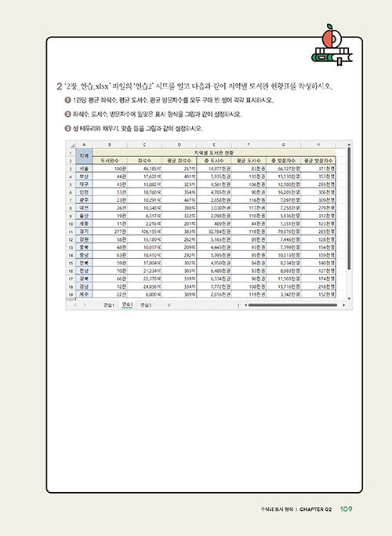Click the 447석 average seats cell
Viewport: 392px width, 536px height.
(180, 200)
